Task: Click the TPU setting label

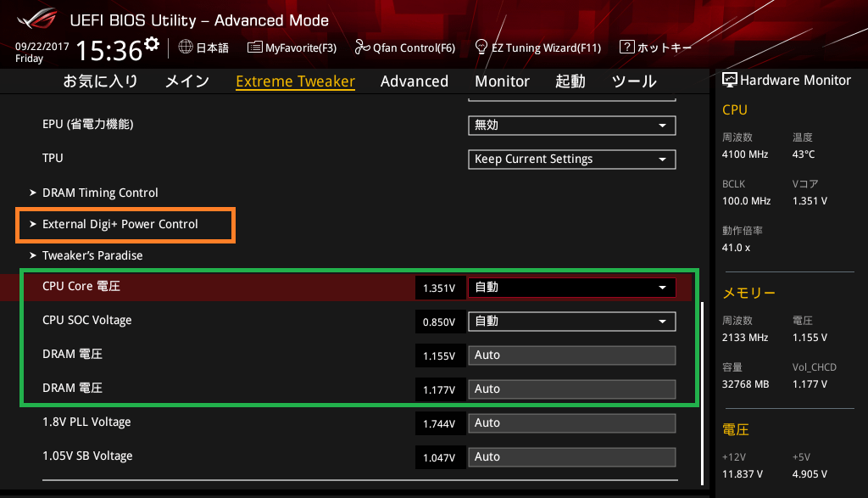Action: click(x=53, y=159)
